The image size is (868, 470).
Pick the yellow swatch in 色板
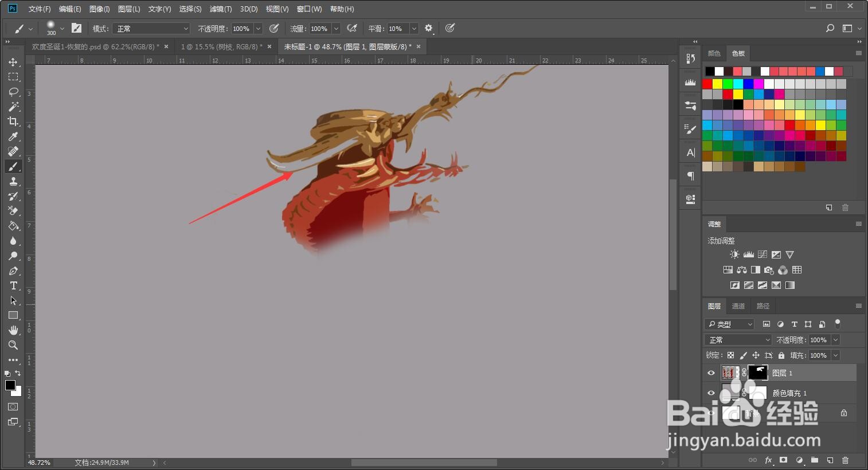click(718, 84)
